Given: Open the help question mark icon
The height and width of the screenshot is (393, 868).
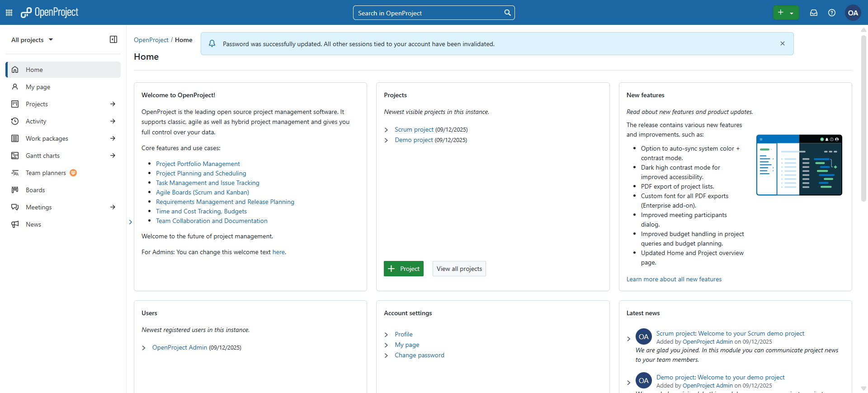Looking at the screenshot, I should pos(832,13).
